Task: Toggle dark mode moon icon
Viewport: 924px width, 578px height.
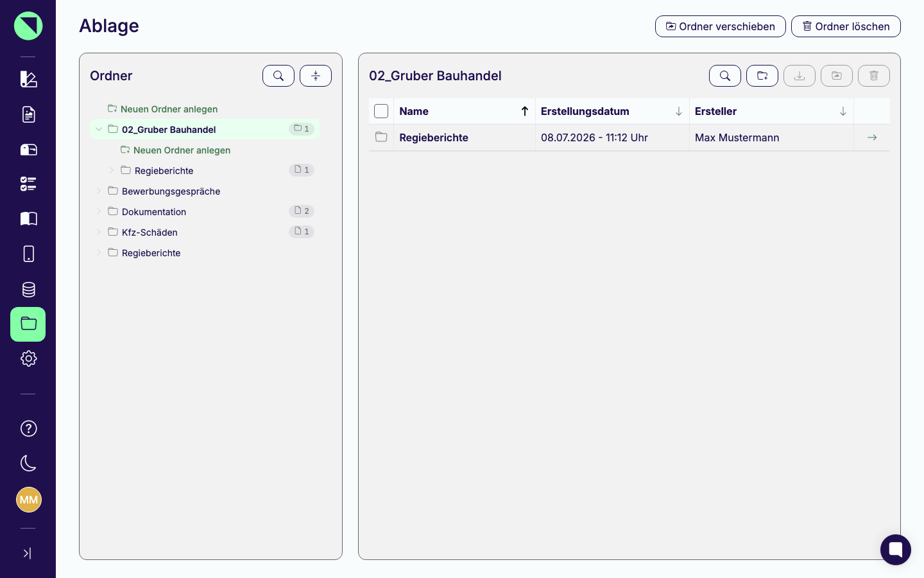Action: point(28,463)
